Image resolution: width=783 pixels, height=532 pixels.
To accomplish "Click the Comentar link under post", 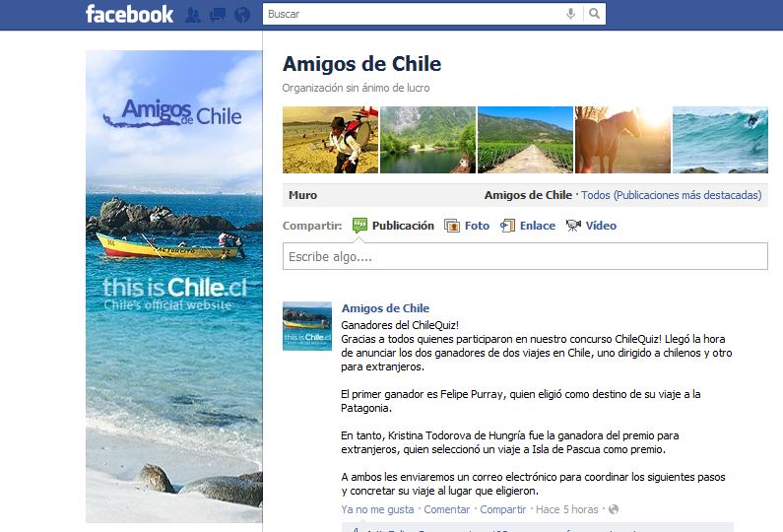I will click(x=447, y=509).
